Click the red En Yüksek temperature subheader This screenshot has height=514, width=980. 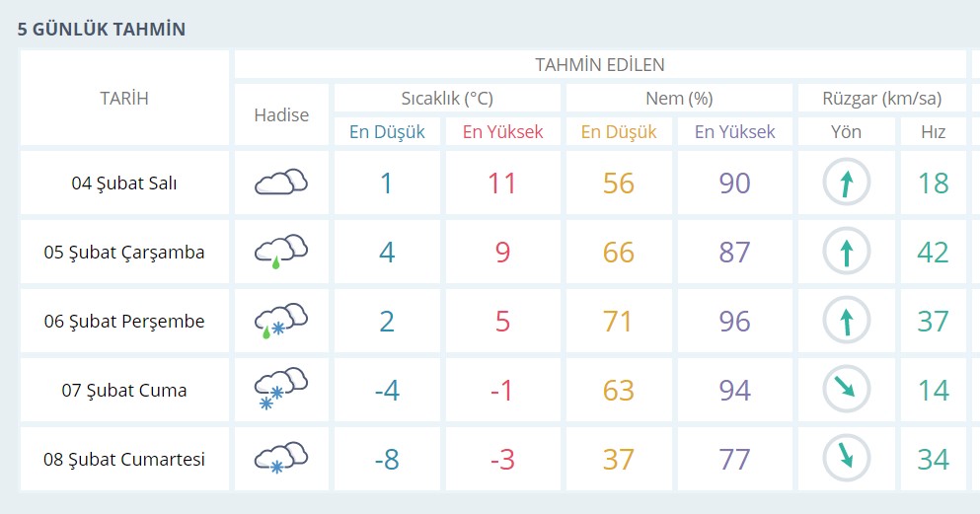(x=502, y=131)
